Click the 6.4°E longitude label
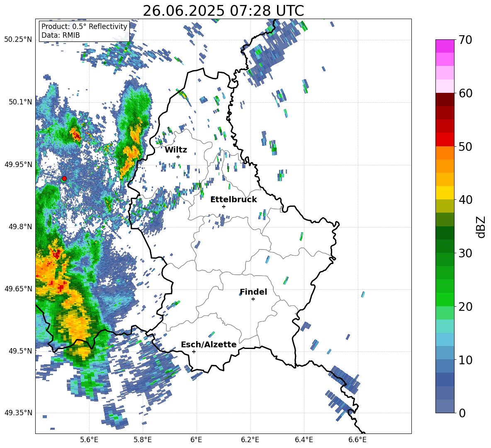 (304, 440)
